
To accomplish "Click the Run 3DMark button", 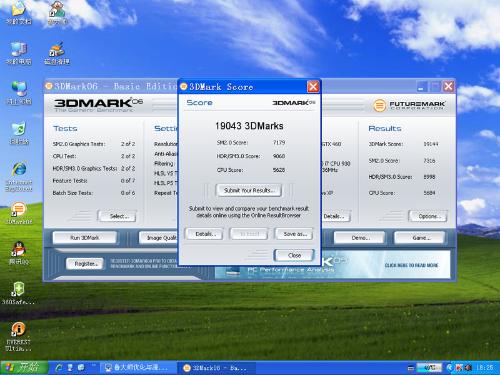I will click(x=85, y=238).
